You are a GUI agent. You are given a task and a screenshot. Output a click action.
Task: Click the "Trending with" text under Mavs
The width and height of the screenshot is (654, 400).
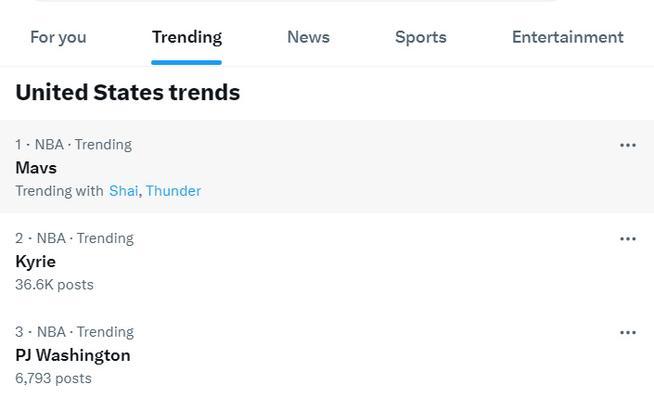tap(59, 191)
